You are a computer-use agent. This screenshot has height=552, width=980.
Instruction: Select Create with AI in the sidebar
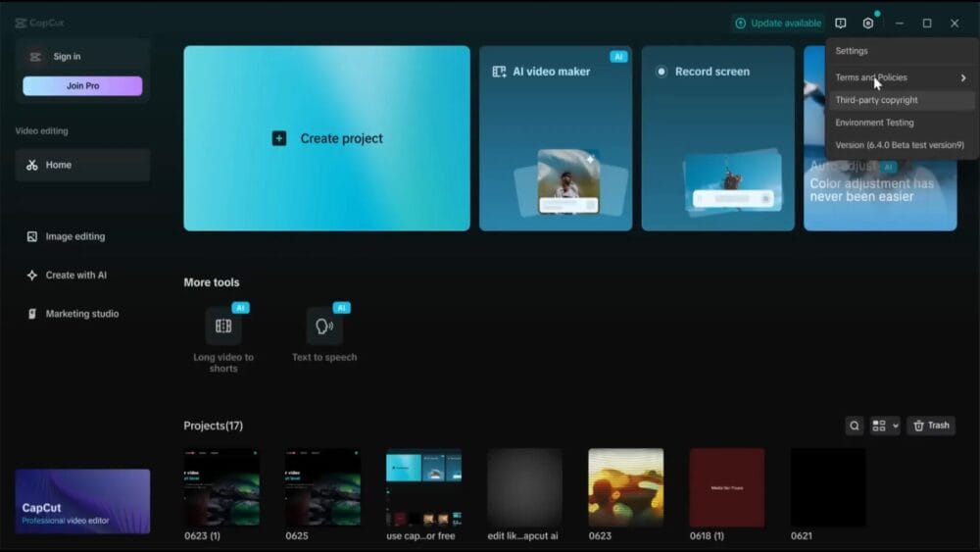coord(75,276)
